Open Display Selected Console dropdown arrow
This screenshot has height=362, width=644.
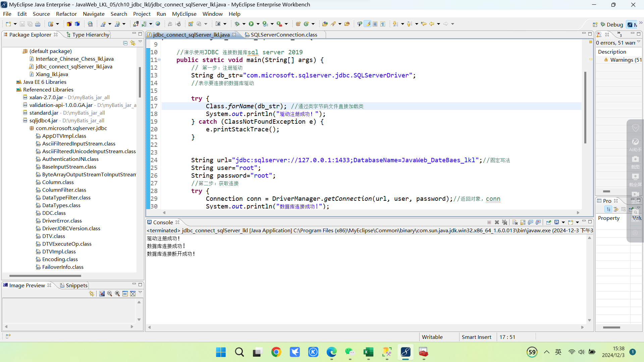[x=563, y=222]
